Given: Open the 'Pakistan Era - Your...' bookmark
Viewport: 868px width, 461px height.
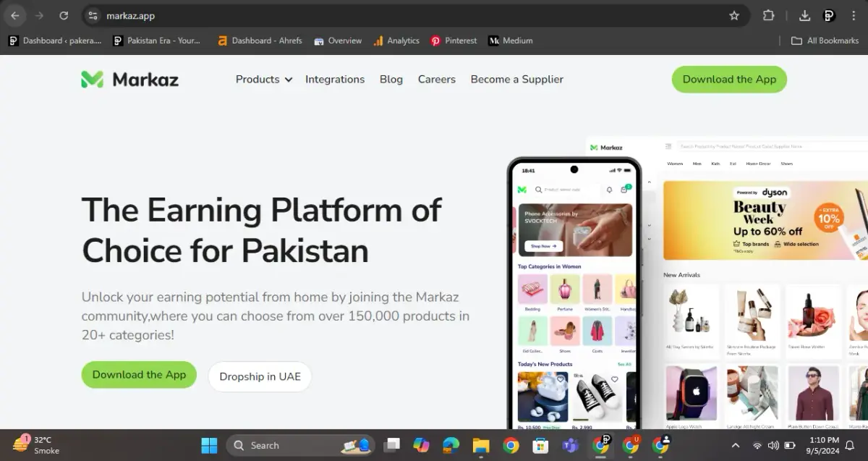Looking at the screenshot, I should point(157,41).
